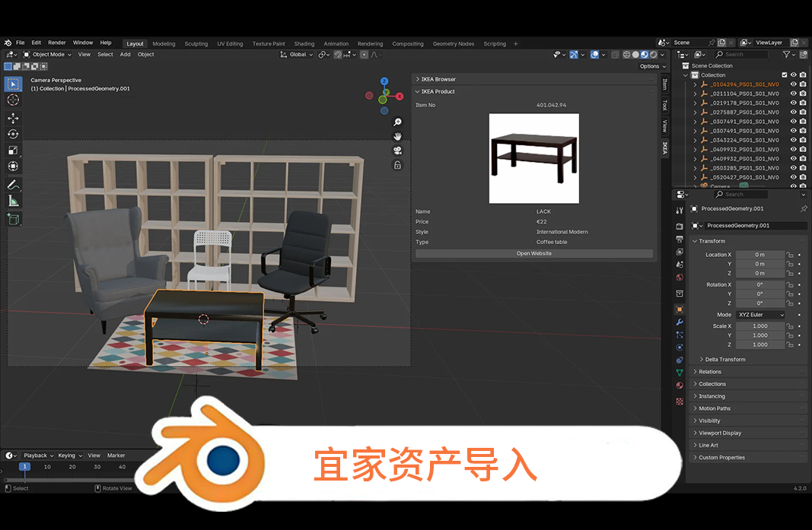The width and height of the screenshot is (812, 530).
Task: Open the Render properties tab icon
Action: click(x=680, y=226)
